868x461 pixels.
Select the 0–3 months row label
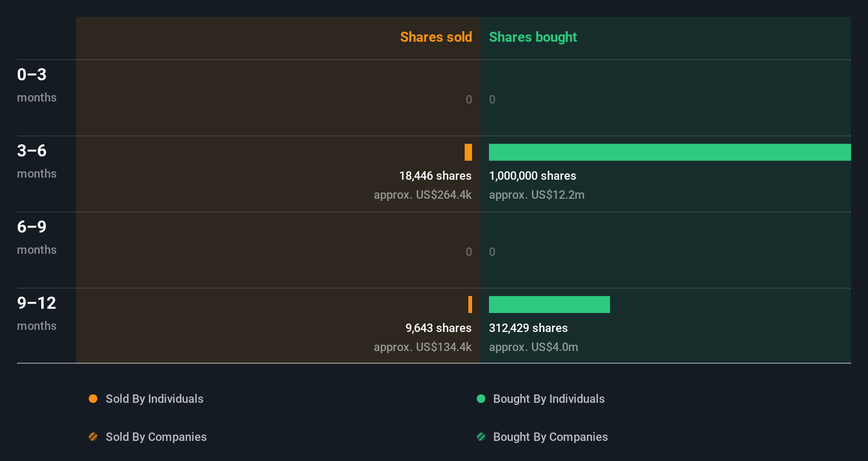(x=36, y=85)
